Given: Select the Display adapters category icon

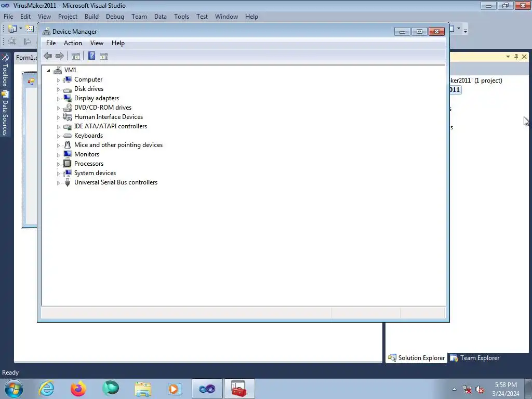Looking at the screenshot, I should pos(68,98).
